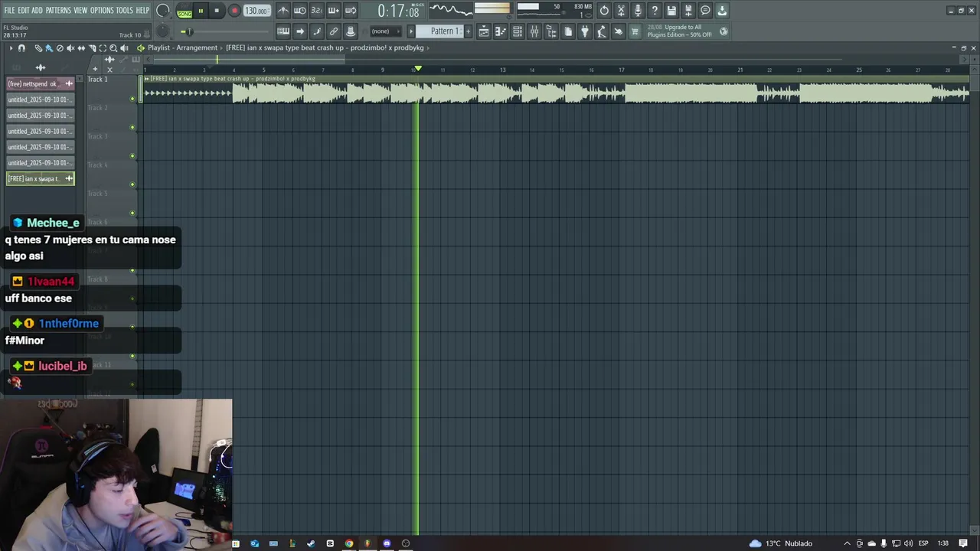This screenshot has height=551, width=980.
Task: Open the FILE menu
Action: click(9, 11)
